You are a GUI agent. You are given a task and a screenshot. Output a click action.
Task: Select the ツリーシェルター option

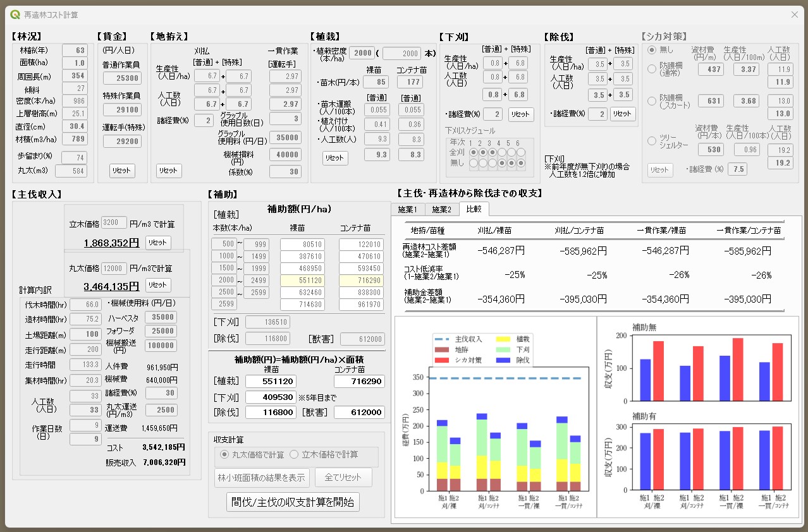click(x=653, y=142)
